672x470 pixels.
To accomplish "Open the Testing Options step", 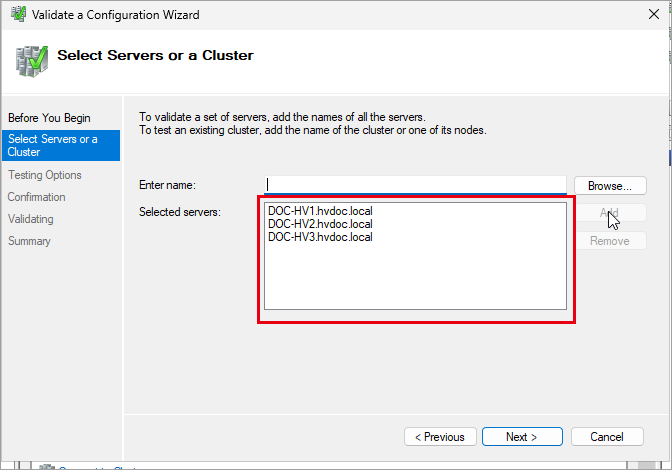I will tap(45, 175).
